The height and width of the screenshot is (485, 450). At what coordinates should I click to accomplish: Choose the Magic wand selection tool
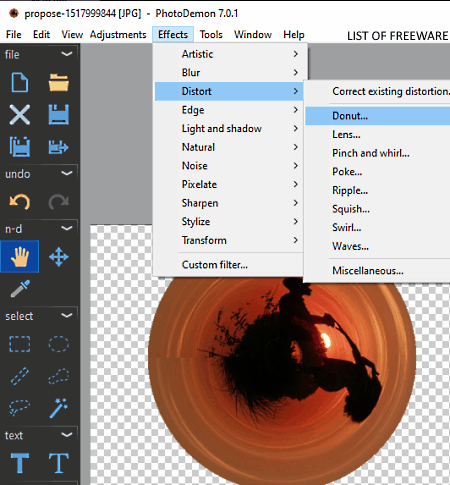pyautogui.click(x=59, y=408)
